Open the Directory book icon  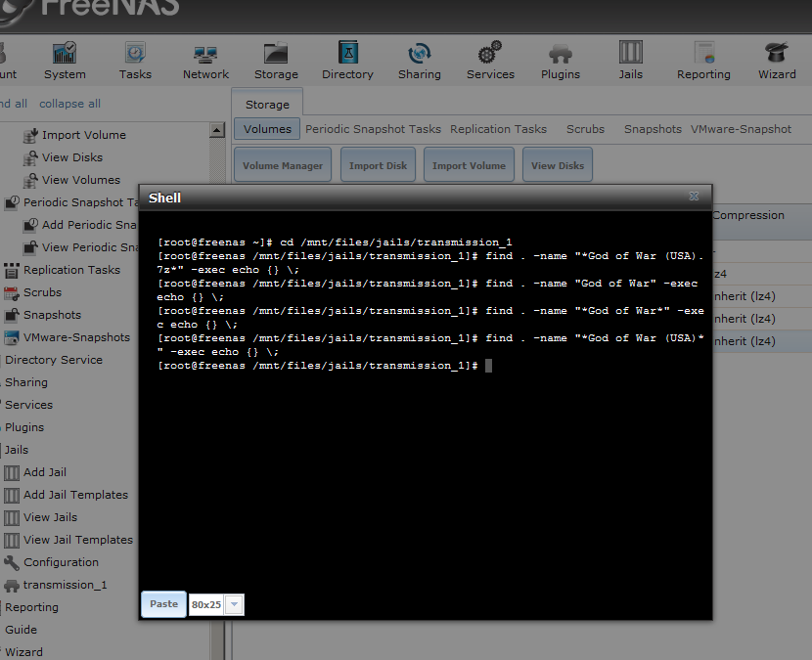coord(348,53)
